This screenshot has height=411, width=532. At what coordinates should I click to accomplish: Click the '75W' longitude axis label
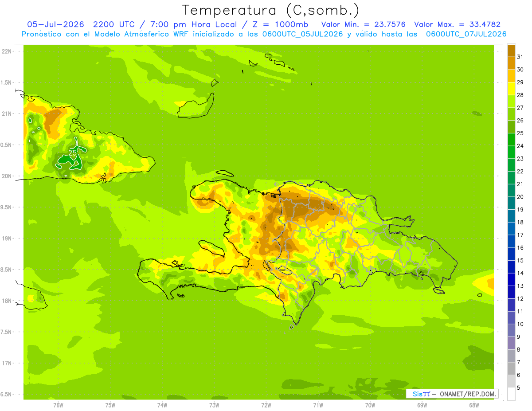pyautogui.click(x=110, y=405)
